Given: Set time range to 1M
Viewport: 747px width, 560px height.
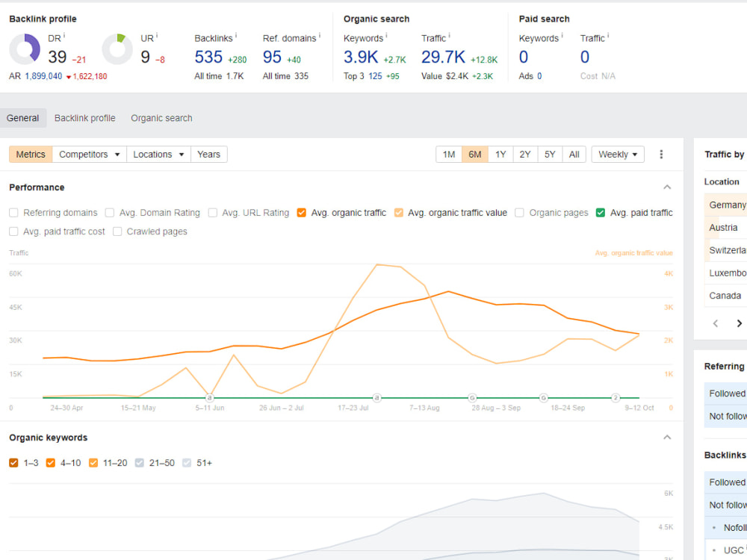Looking at the screenshot, I should click(449, 155).
